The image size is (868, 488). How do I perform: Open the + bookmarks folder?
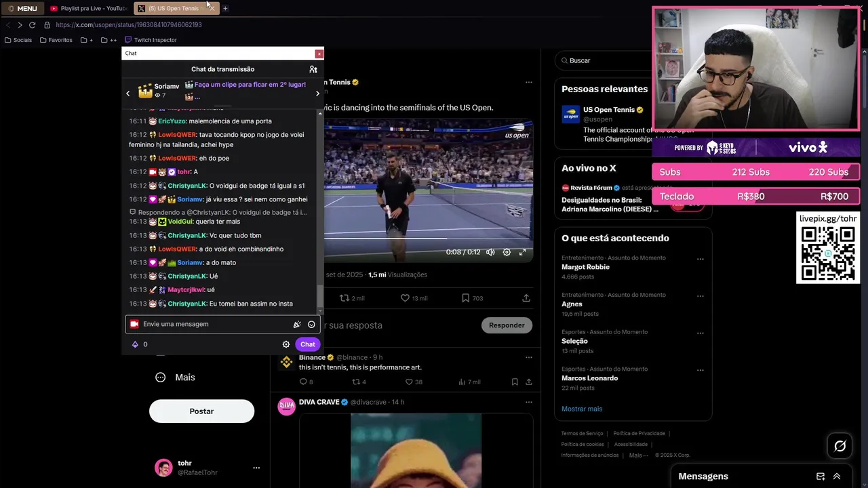pos(87,40)
